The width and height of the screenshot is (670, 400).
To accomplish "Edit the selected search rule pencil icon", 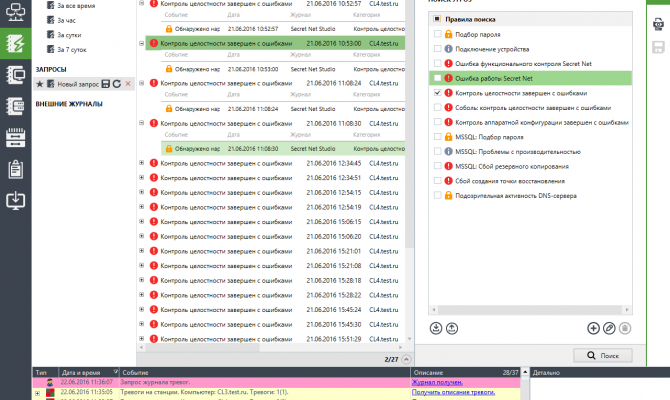I will [609, 328].
